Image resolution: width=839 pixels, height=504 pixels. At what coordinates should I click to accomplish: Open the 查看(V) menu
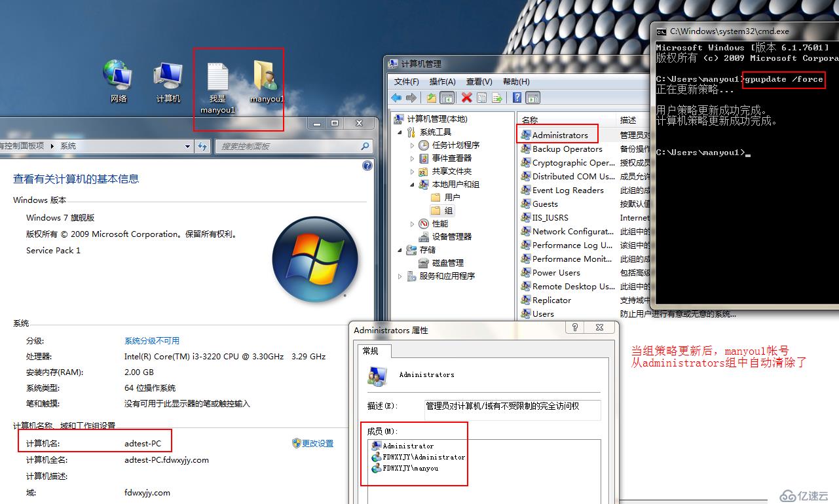[479, 82]
